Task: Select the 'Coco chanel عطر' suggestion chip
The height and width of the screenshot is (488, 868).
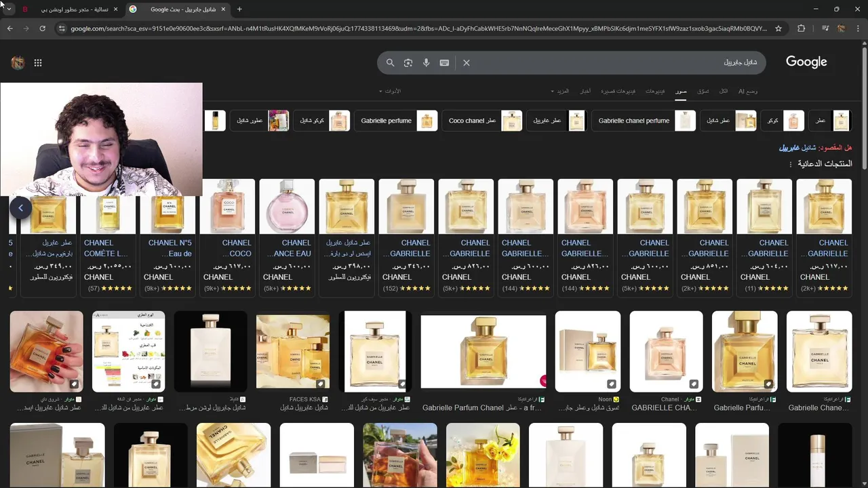Action: [482, 121]
